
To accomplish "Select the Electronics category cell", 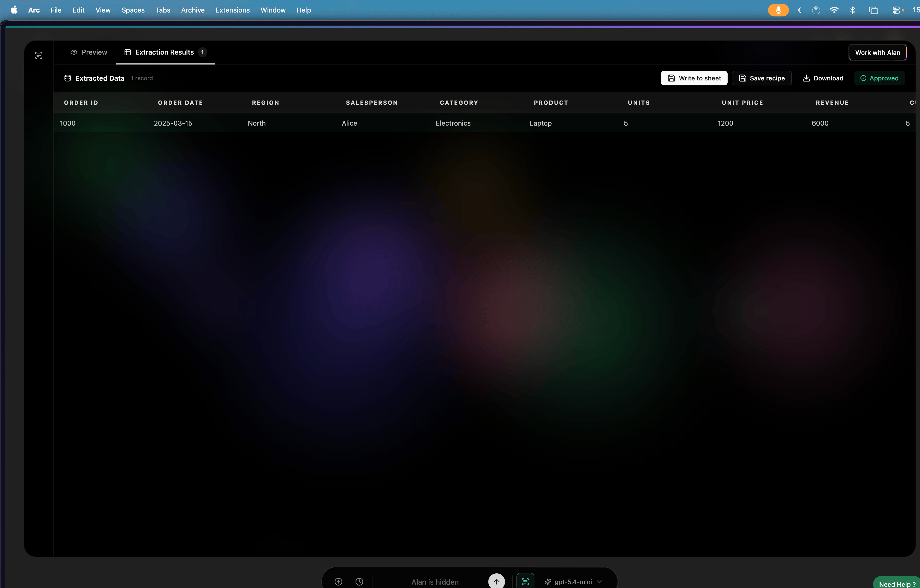I will [x=453, y=123].
